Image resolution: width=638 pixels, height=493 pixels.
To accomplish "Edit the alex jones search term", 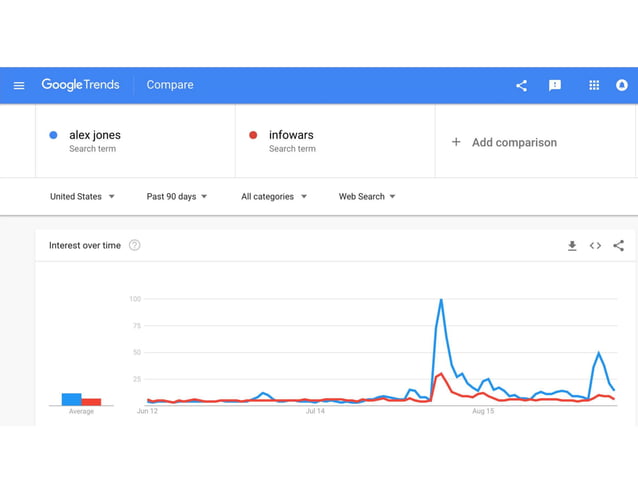I will point(95,135).
